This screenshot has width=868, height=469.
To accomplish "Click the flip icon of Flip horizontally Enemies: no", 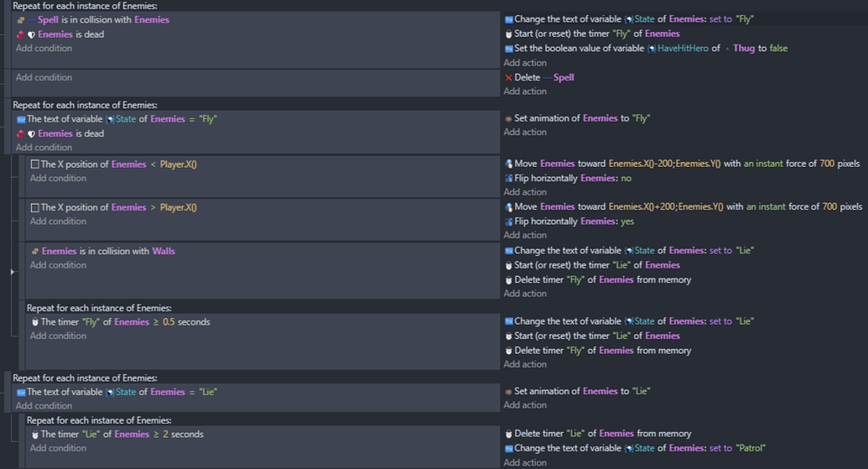I will click(x=509, y=179).
